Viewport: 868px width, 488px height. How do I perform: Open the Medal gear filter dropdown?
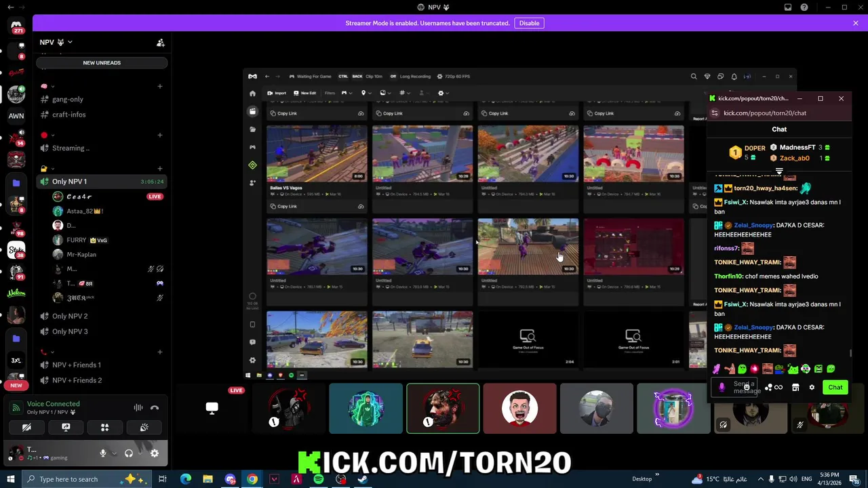pos(443,93)
